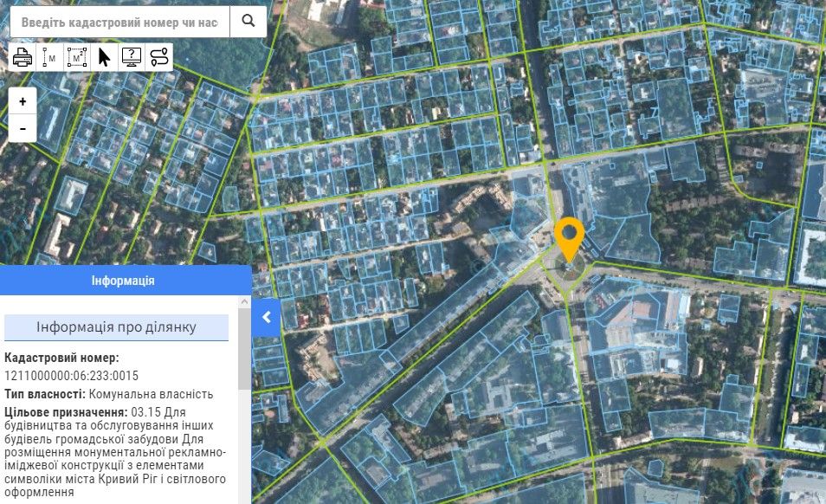Click the scrollbar up arrow in panel
Screen dimensions: 826x504
244,301
